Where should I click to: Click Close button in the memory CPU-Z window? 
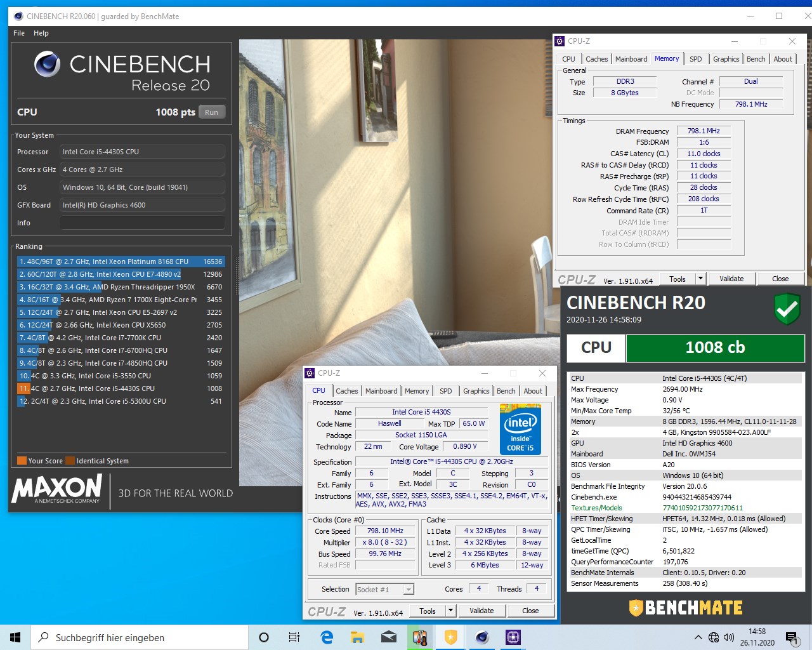click(780, 279)
